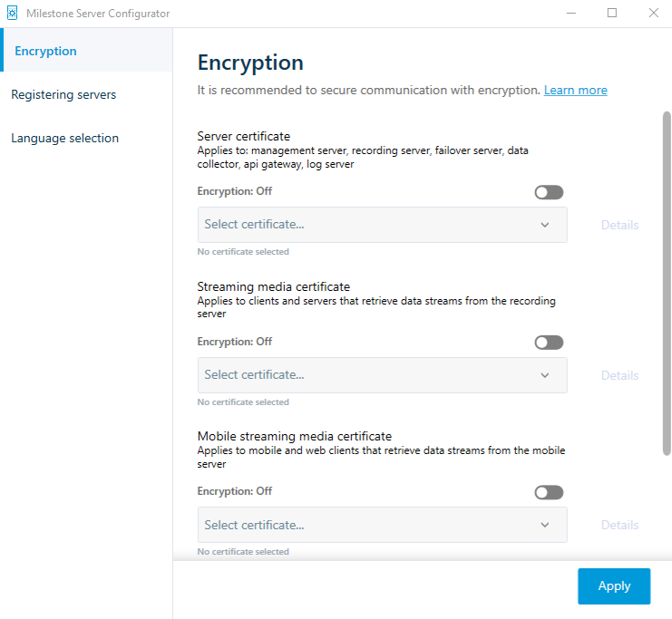Minimize the Server Configurator window

(571, 14)
